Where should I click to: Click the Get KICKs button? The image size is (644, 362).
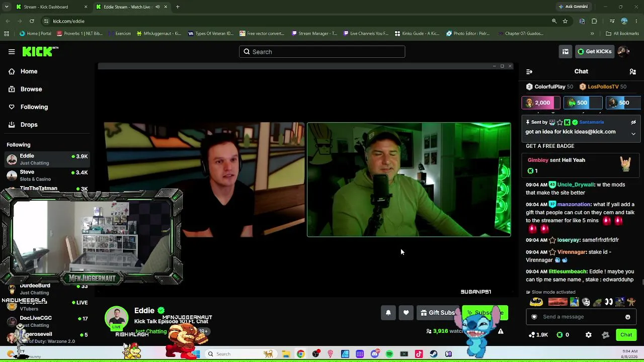[x=595, y=51]
